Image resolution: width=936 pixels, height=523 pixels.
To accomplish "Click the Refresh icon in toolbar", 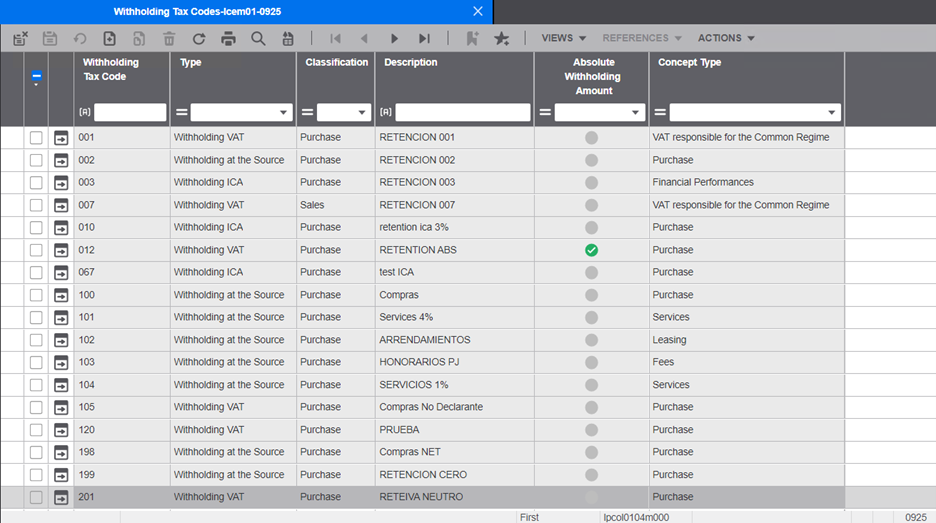I will pyautogui.click(x=199, y=38).
